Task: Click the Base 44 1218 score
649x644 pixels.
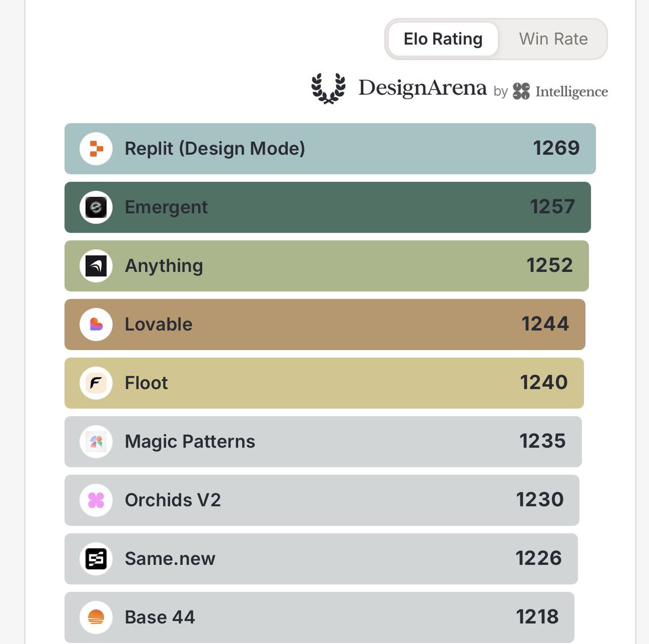Action: [x=537, y=617]
